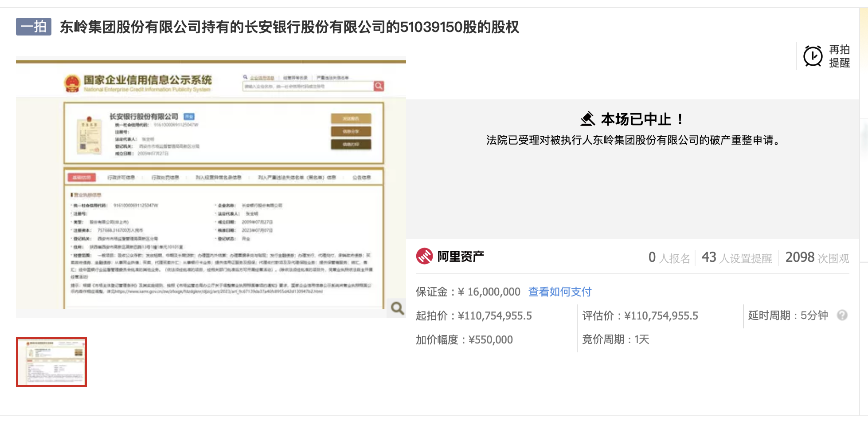Click the national emblem in the preview image
868x426 pixels.
point(72,83)
